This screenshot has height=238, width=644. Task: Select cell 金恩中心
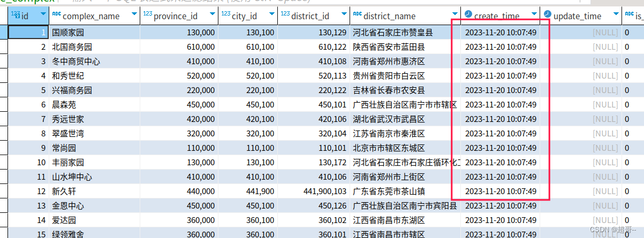(94, 206)
